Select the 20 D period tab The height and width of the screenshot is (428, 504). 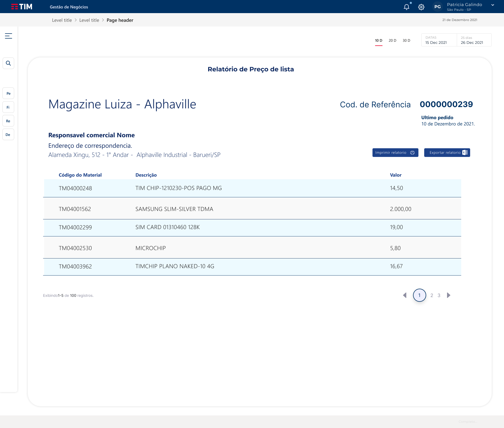(392, 41)
